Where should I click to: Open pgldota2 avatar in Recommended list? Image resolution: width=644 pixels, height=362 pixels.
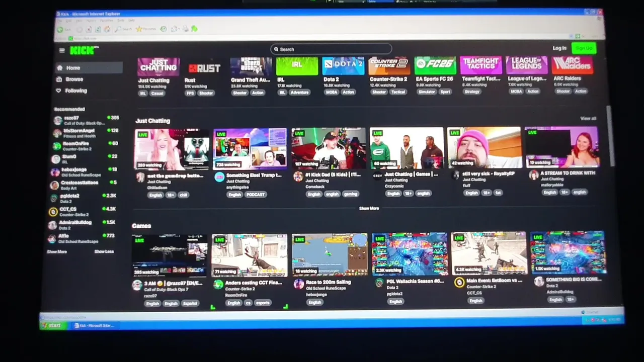pyautogui.click(x=53, y=198)
